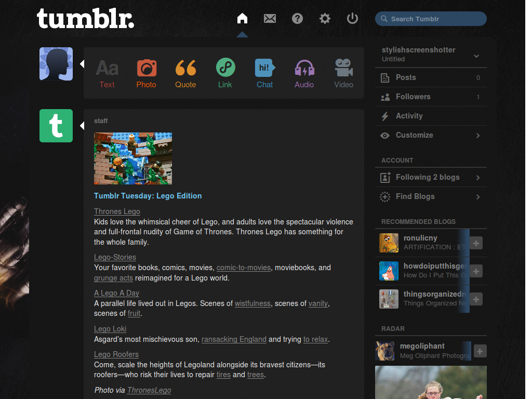This screenshot has height=399, width=532.
Task: Click the Posts sidebar icon
Action: pyautogui.click(x=385, y=78)
